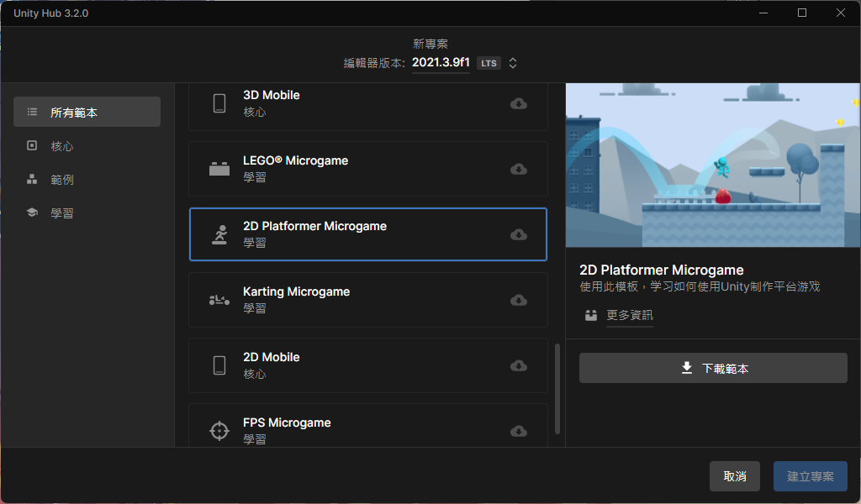Click the graduation cap icon beside 學習
The width and height of the screenshot is (861, 504).
(x=32, y=213)
